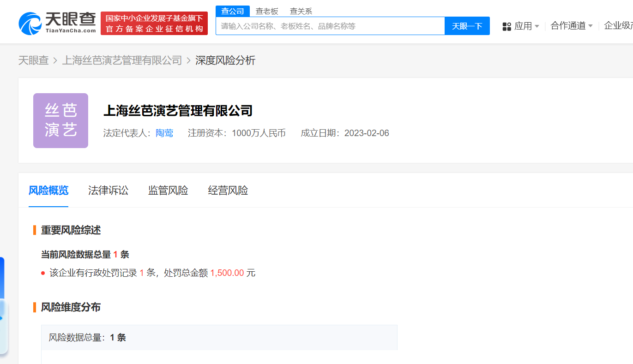Switch to 风险概览 tab
This screenshot has width=633, height=364.
tap(48, 191)
